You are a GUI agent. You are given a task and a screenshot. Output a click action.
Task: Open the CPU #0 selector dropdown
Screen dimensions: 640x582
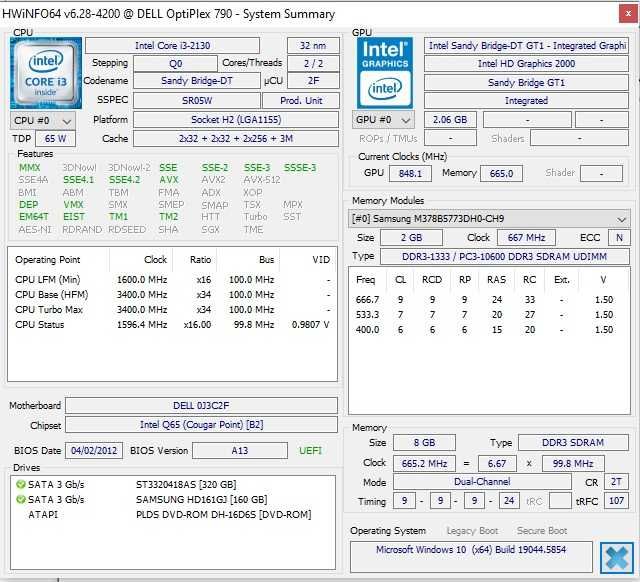point(43,121)
